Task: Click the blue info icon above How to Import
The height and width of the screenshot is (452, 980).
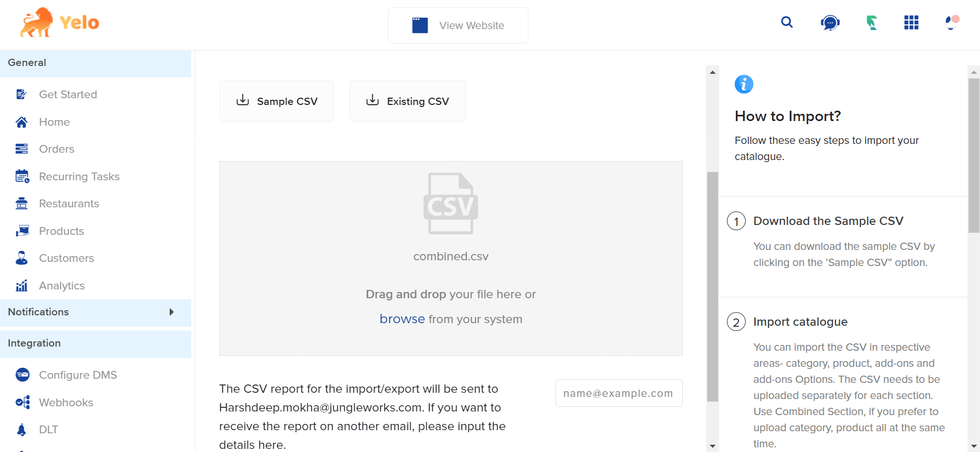Action: pos(744,84)
